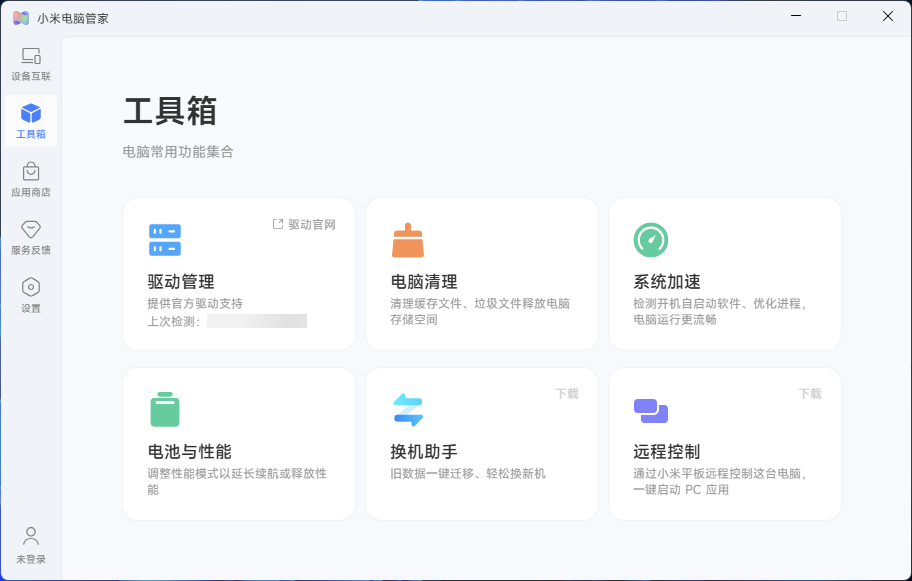Click 下载 on the 换机助手 card
This screenshot has width=912, height=581.
tap(566, 394)
